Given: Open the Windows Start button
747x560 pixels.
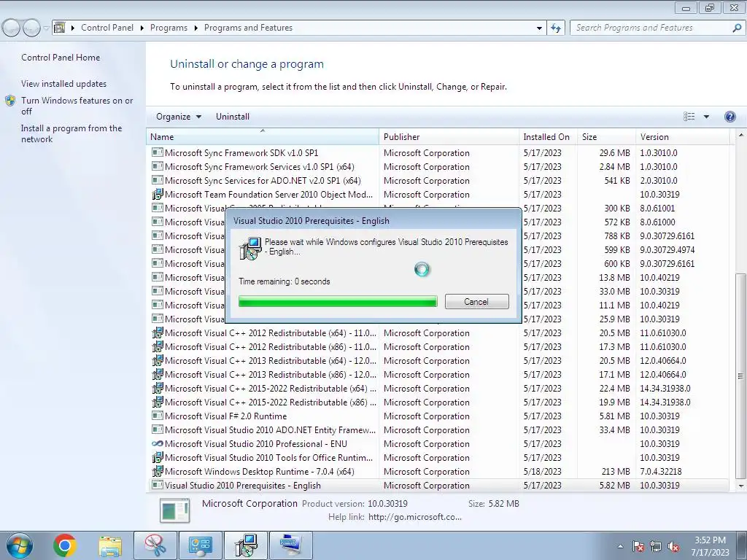Looking at the screenshot, I should tap(19, 545).
